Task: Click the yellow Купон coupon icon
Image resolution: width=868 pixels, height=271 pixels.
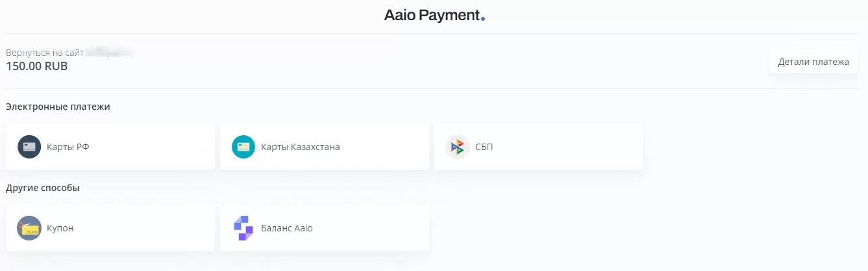Action: tap(29, 228)
